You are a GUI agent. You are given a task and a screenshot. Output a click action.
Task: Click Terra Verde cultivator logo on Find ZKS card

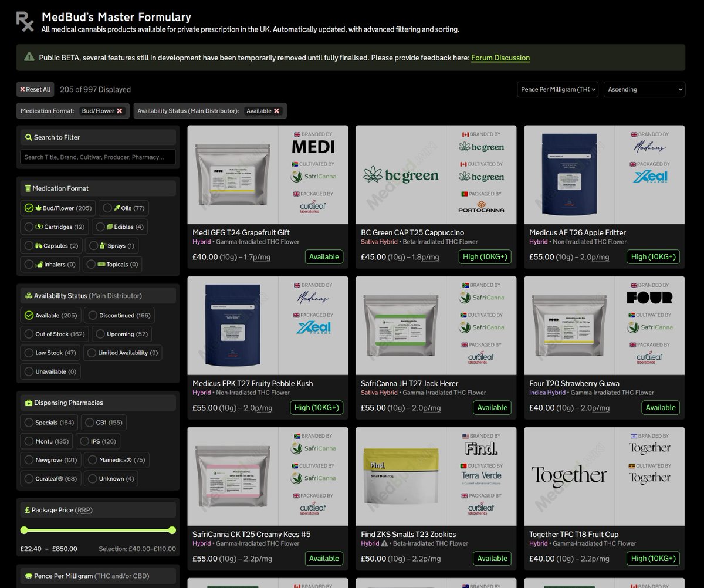(482, 478)
